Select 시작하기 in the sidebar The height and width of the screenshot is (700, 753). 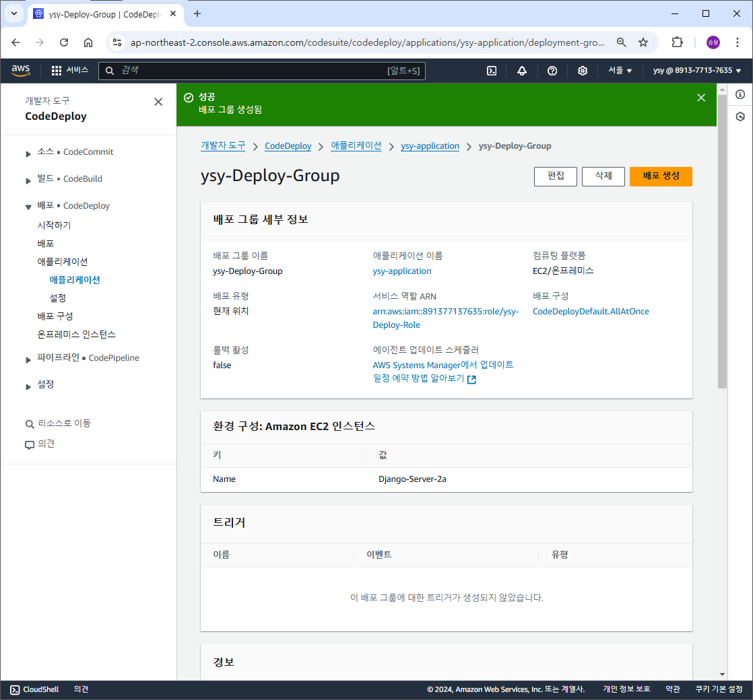coord(54,225)
